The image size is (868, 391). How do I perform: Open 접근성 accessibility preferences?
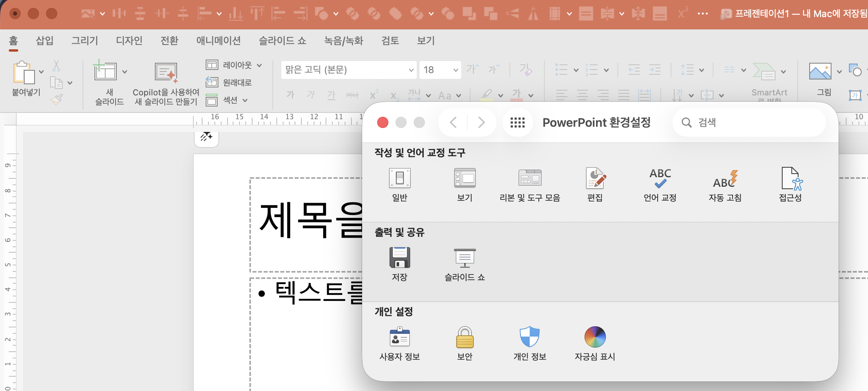[790, 185]
